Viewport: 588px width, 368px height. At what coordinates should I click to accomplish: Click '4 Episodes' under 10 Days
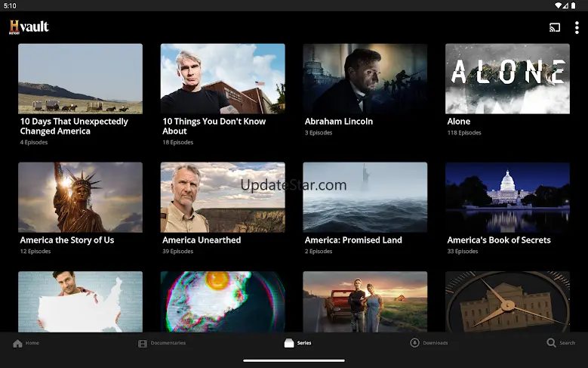[x=34, y=142]
